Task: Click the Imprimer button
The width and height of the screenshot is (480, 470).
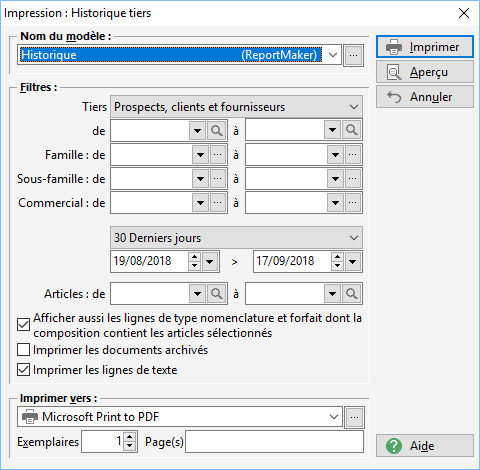Action: (425, 47)
